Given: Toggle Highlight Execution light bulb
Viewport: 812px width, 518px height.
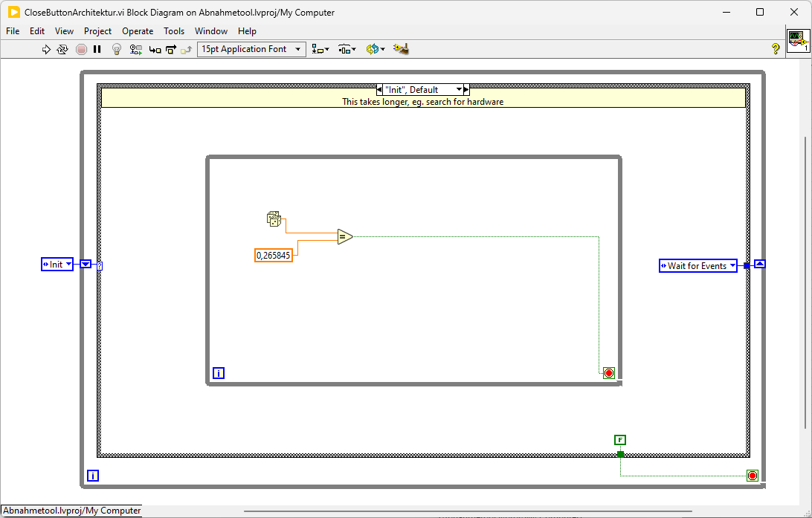Looking at the screenshot, I should click(117, 49).
